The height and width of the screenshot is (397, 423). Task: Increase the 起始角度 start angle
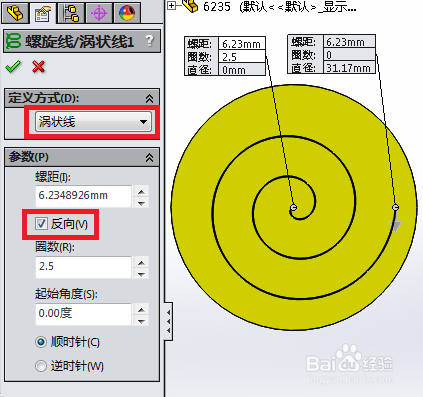coord(141,310)
